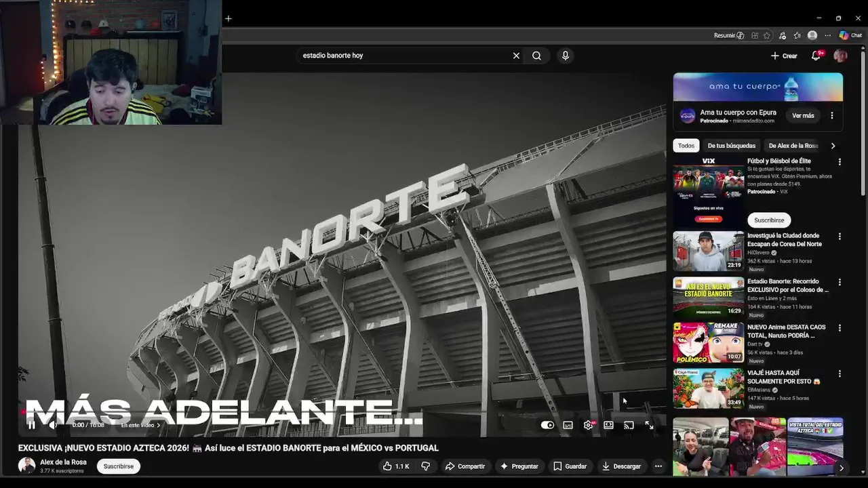Expand 'En este video' chapters chevron
Image resolution: width=868 pixels, height=488 pixels.
pos(159,425)
